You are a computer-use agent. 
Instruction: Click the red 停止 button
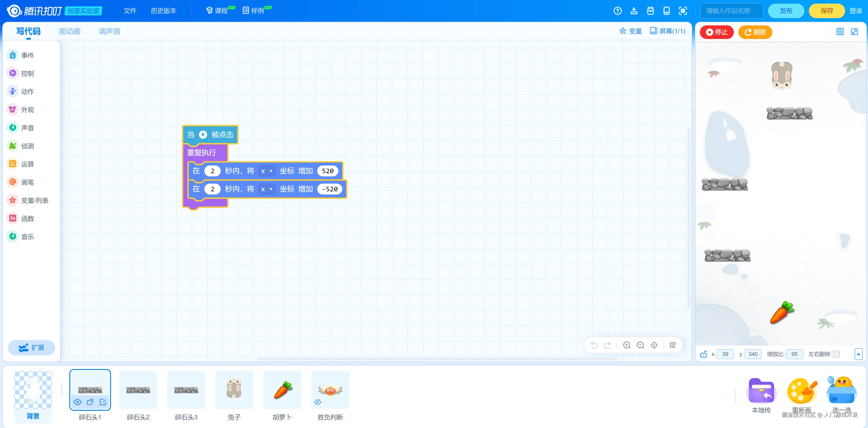pos(717,32)
